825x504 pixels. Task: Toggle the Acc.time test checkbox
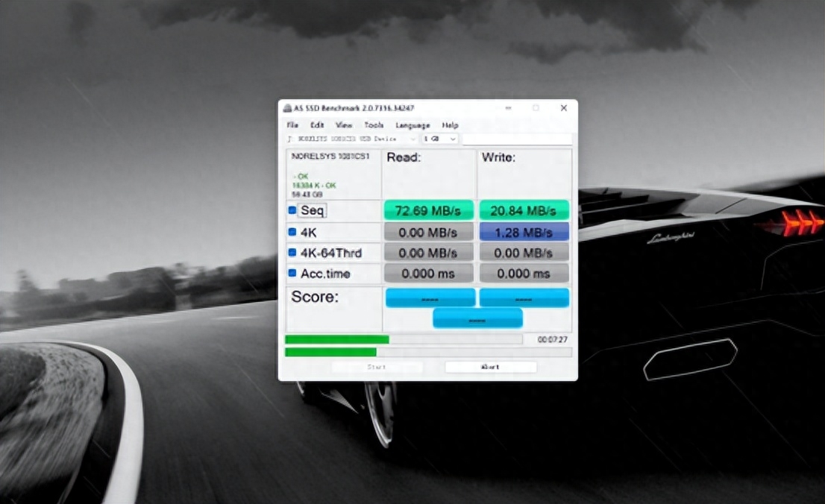pyautogui.click(x=292, y=274)
